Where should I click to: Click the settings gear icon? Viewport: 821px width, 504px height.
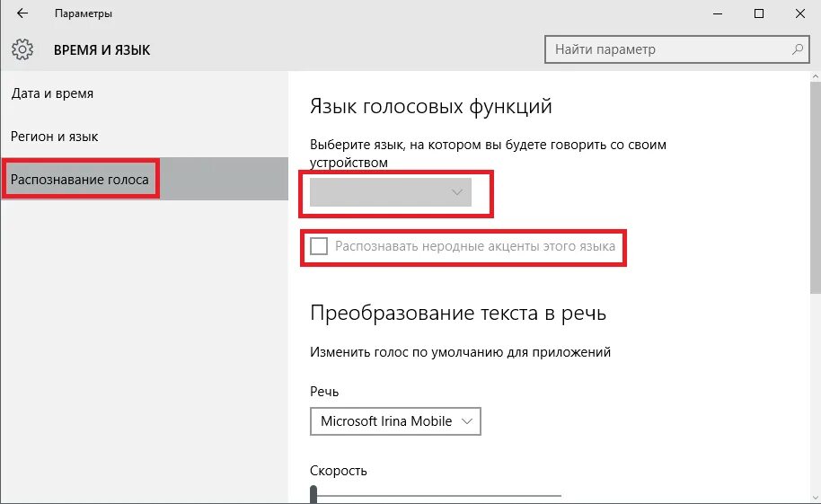pos(22,49)
